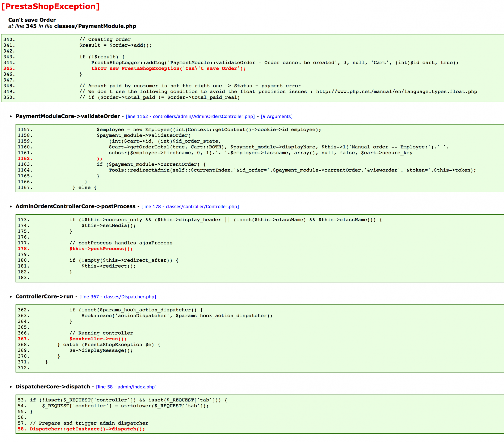Screen dimensions: 504x442
Task: Click line 344 PrestaShopLogger::addLog code
Action: (x=275, y=63)
